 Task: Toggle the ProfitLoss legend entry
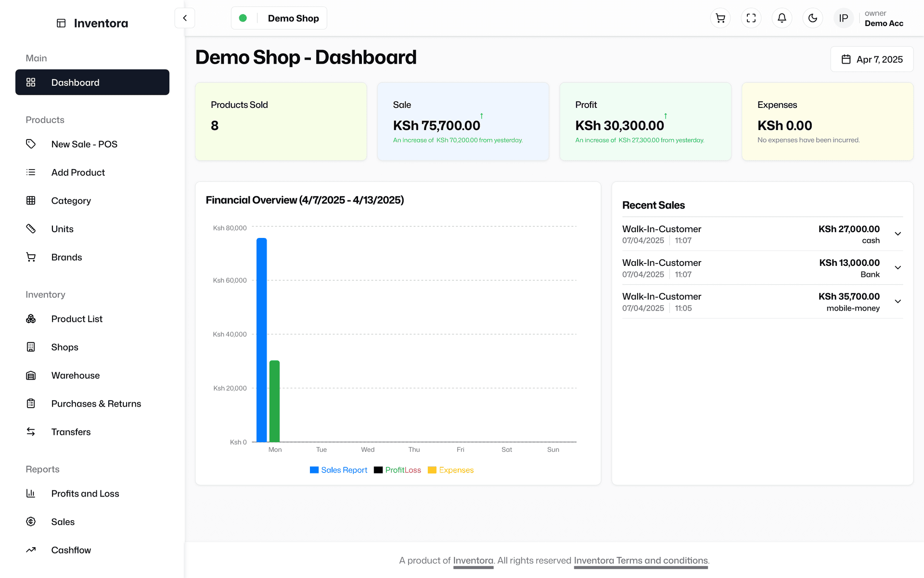398,470
